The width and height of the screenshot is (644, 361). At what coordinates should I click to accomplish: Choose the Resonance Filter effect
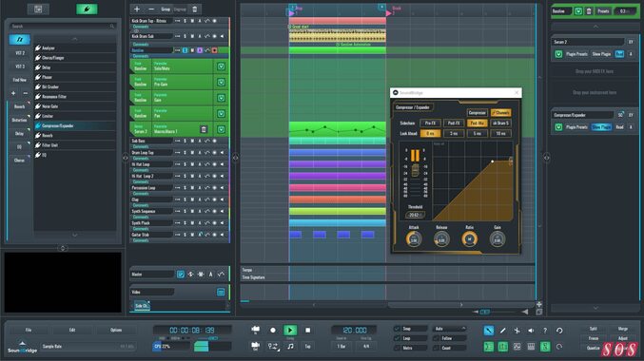(x=75, y=97)
